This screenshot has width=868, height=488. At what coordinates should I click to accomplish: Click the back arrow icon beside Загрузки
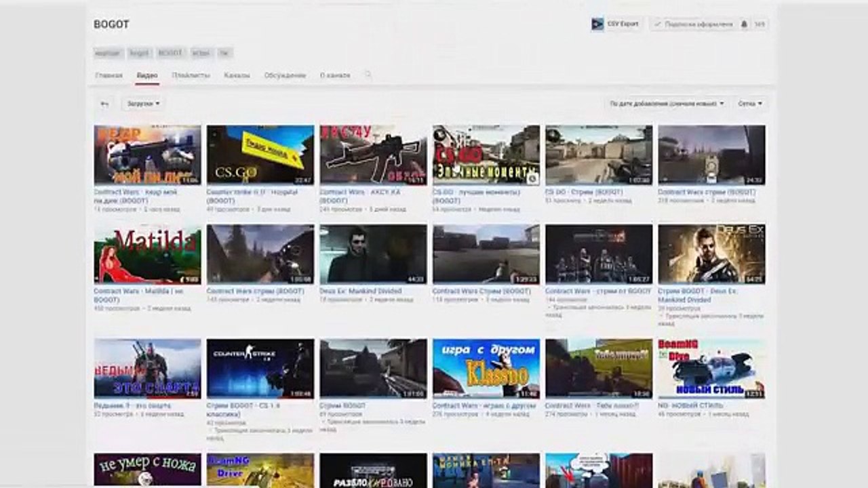click(104, 104)
